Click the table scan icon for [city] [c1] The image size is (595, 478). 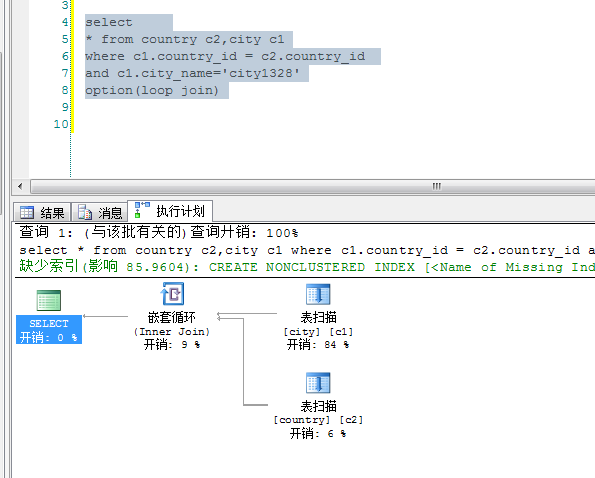point(318,294)
